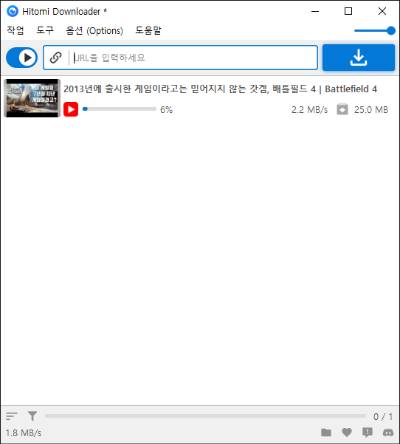Click the file size archive icon
Image resolution: width=400 pixels, height=444 pixels.
point(342,109)
